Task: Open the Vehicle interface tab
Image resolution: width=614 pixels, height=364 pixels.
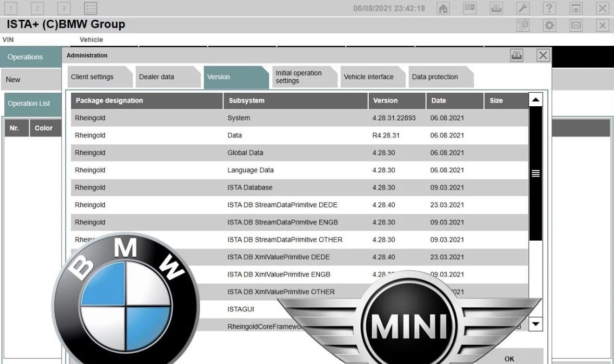Action: (x=372, y=77)
